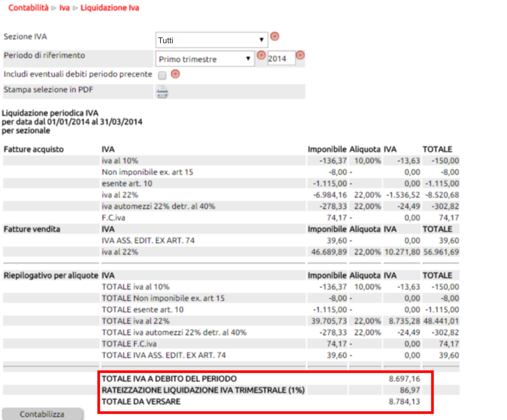Click the debit VAT value 8.697,16
507x420 pixels.
[x=404, y=379]
